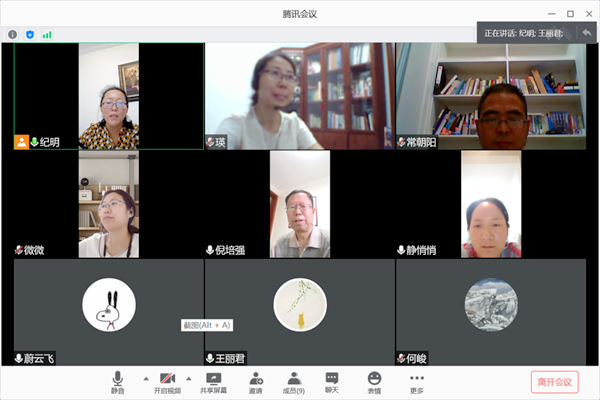Start sharing screen via 共享屏幕
This screenshot has width=600, height=400.
213,381
